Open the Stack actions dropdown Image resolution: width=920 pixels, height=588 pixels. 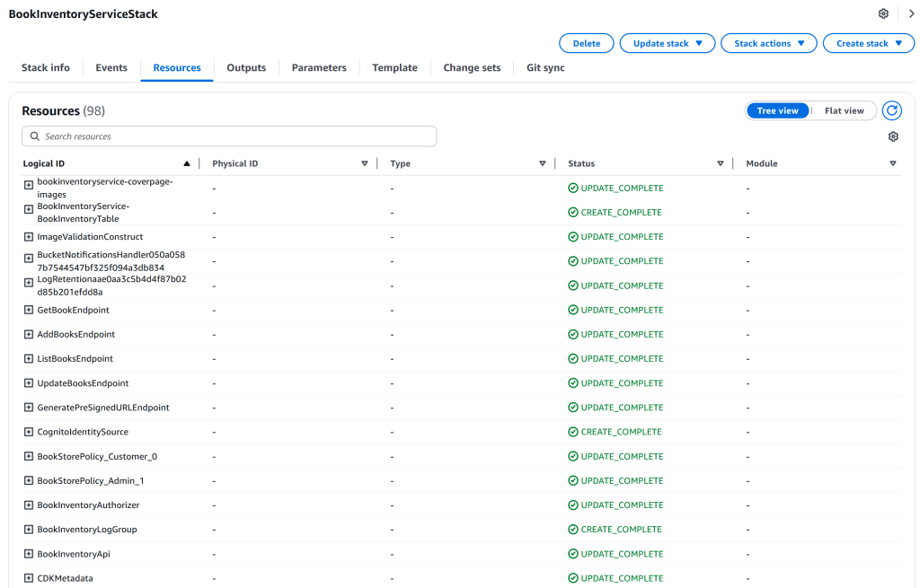(768, 42)
